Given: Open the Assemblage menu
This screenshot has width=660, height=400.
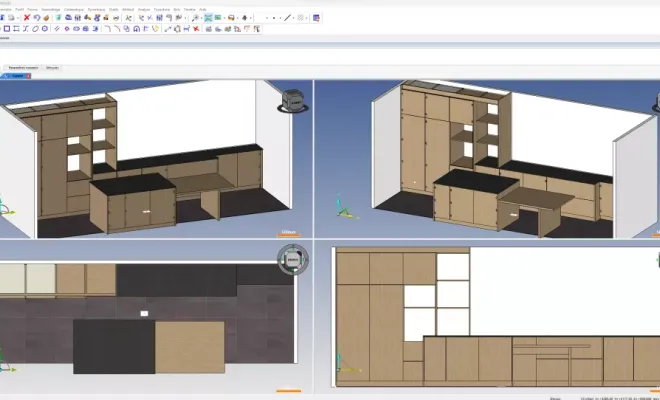Looking at the screenshot, I should [x=51, y=9].
